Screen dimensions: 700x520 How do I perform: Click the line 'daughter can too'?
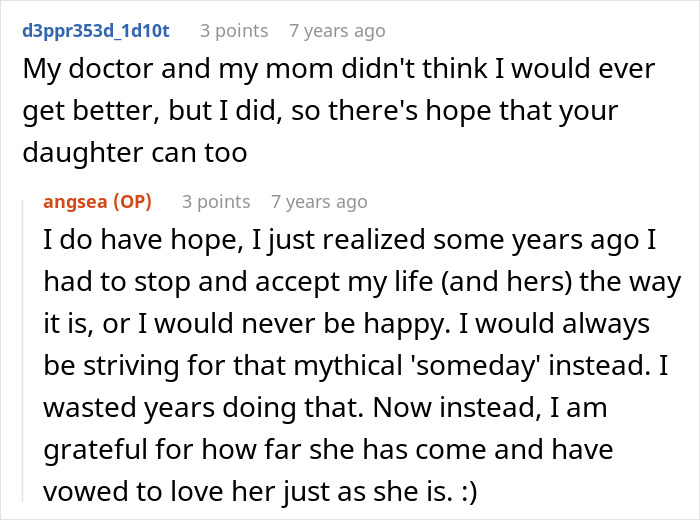click(x=135, y=153)
